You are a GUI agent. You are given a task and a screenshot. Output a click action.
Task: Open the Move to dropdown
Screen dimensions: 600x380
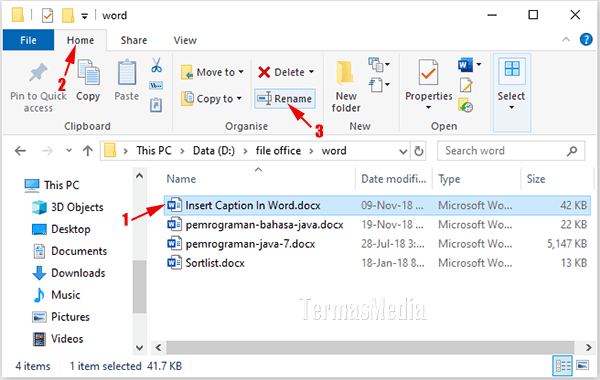pyautogui.click(x=212, y=72)
